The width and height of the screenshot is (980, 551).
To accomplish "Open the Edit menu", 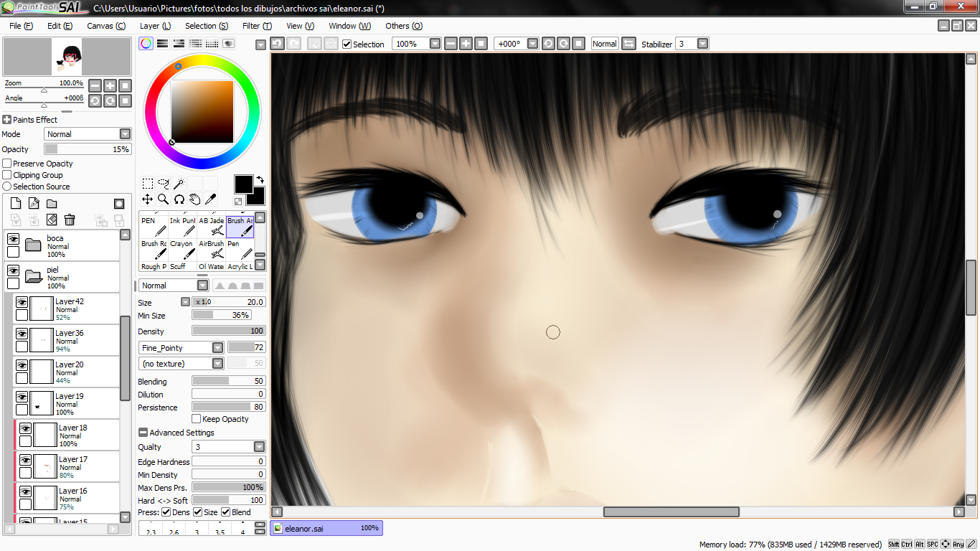I will (x=60, y=26).
